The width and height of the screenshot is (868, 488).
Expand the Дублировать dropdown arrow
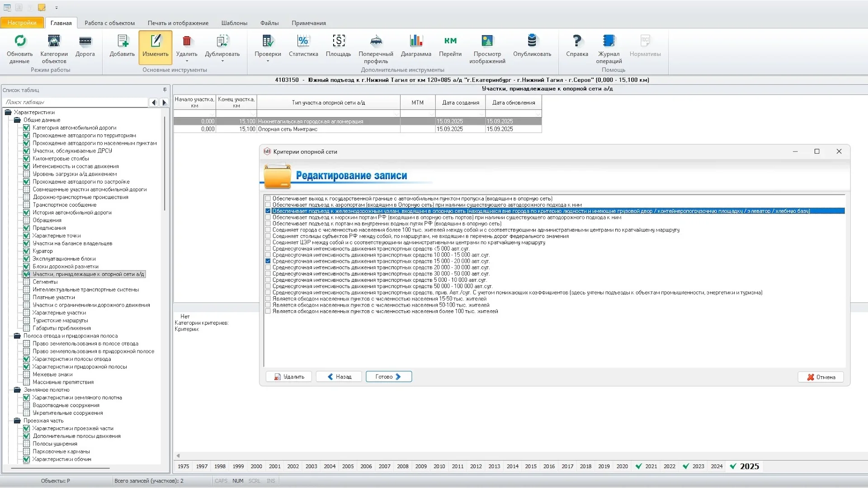(222, 61)
